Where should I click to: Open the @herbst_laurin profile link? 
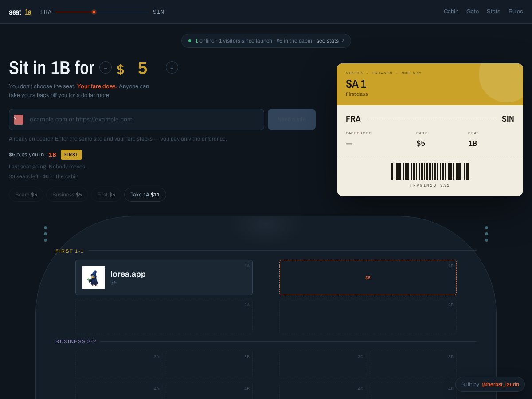point(501,384)
